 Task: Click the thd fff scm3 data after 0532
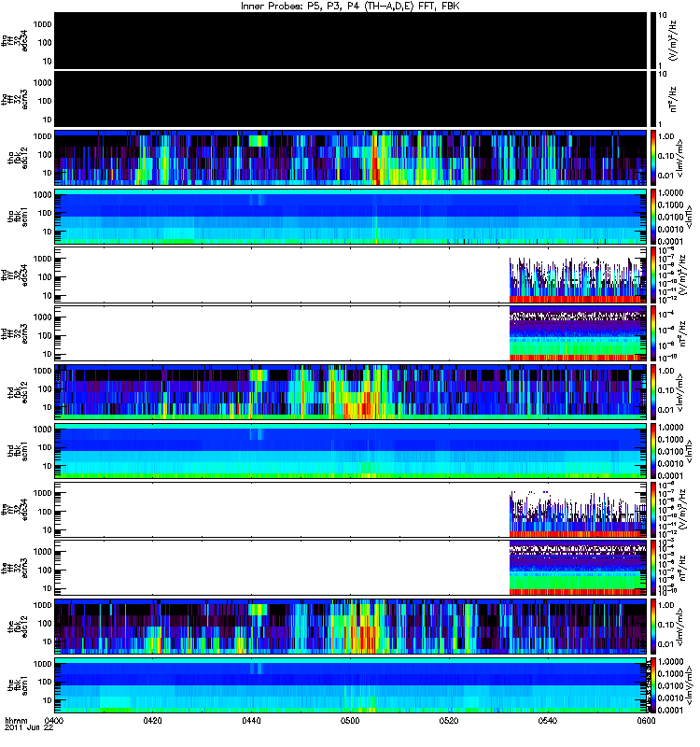pos(578,333)
